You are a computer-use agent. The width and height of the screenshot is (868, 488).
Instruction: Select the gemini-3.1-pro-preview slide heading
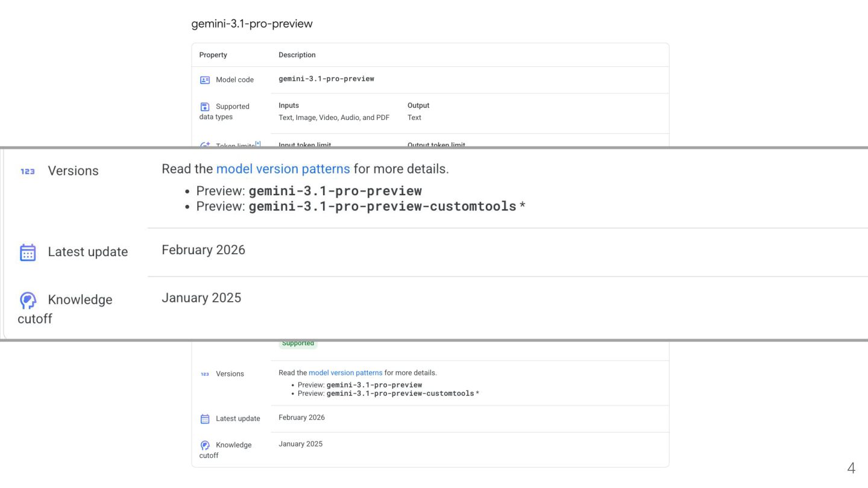pos(252,24)
